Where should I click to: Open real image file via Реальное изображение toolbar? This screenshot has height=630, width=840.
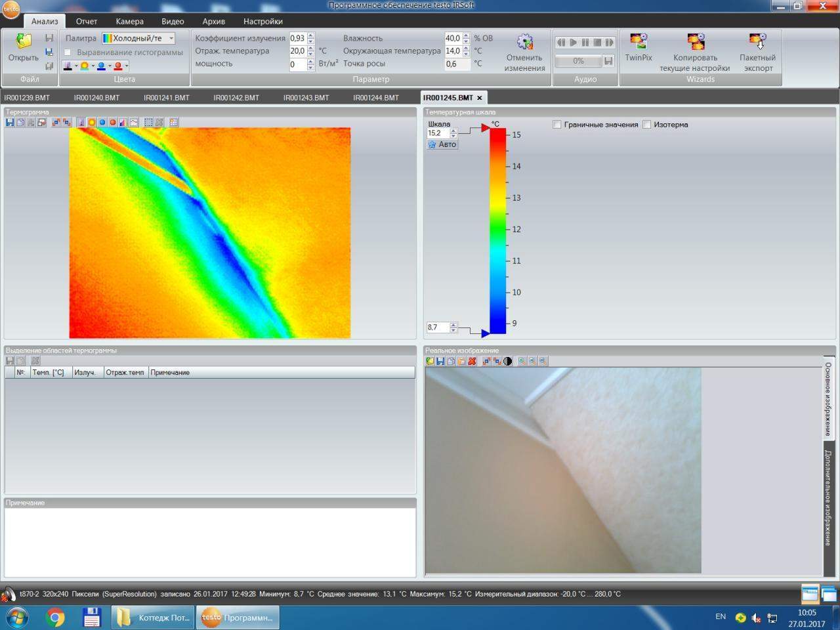pyautogui.click(x=430, y=361)
